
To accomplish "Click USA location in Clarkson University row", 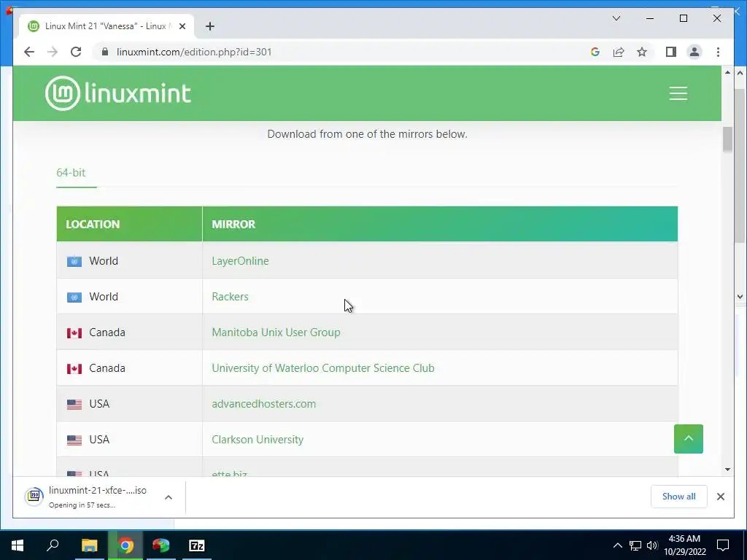I will [x=99, y=439].
